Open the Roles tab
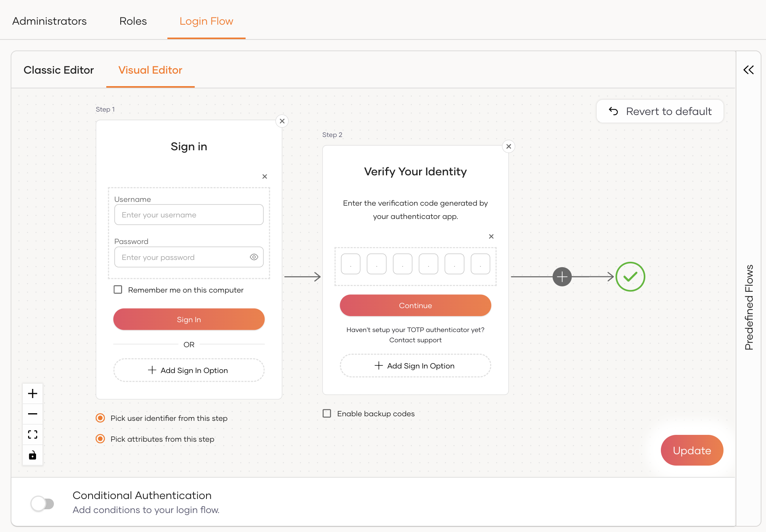Image resolution: width=766 pixels, height=532 pixels. 133,21
